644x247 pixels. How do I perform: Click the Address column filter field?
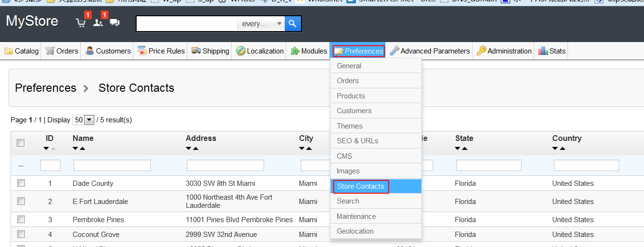225,165
